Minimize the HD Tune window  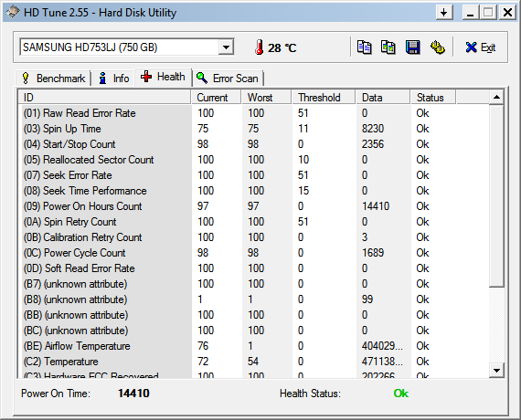[470, 13]
